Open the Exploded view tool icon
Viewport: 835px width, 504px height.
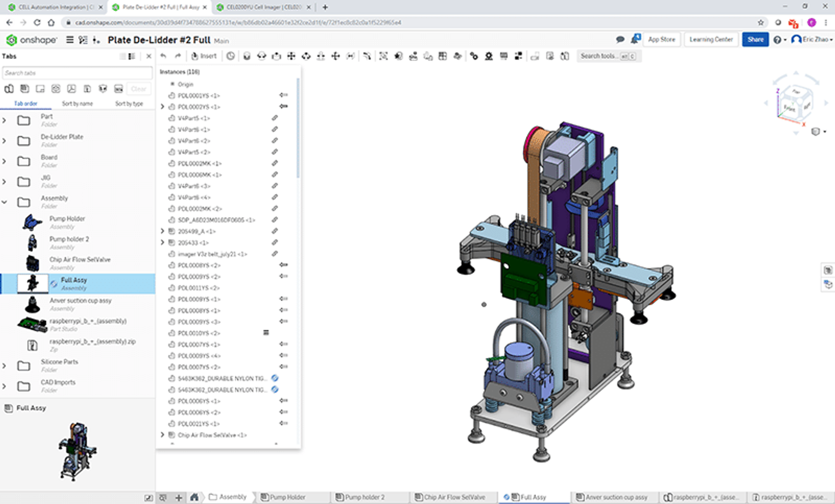pos(518,56)
